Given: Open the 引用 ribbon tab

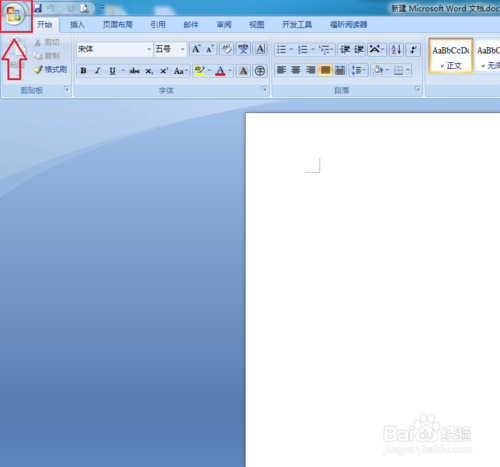Looking at the screenshot, I should [158, 25].
